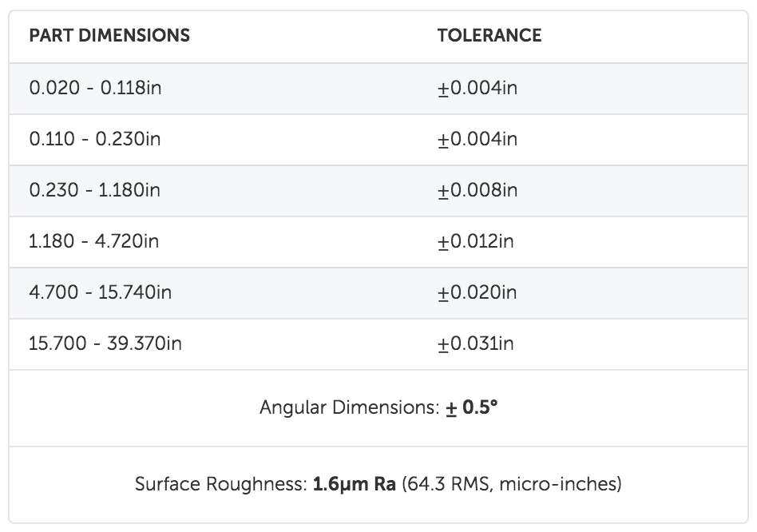The height and width of the screenshot is (532, 757).
Task: Select the 0.020 - 0.118in dimension cell
Action: (95, 88)
